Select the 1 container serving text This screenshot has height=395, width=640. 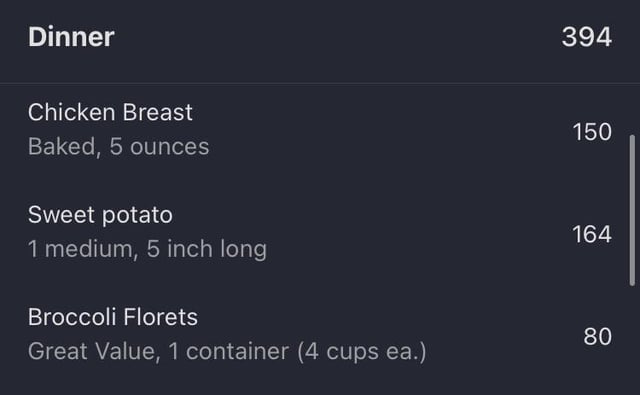[x=229, y=351]
